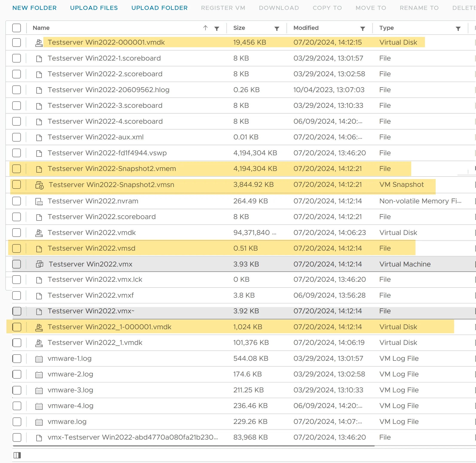This screenshot has width=476, height=463.
Task: Click MOVE TO in the action bar
Action: 370,8
